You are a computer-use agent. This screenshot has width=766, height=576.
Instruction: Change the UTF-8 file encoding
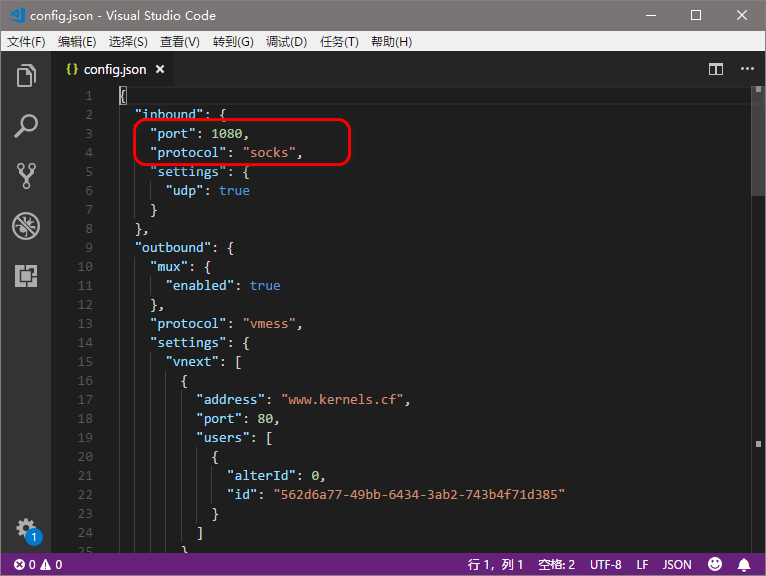coord(606,565)
